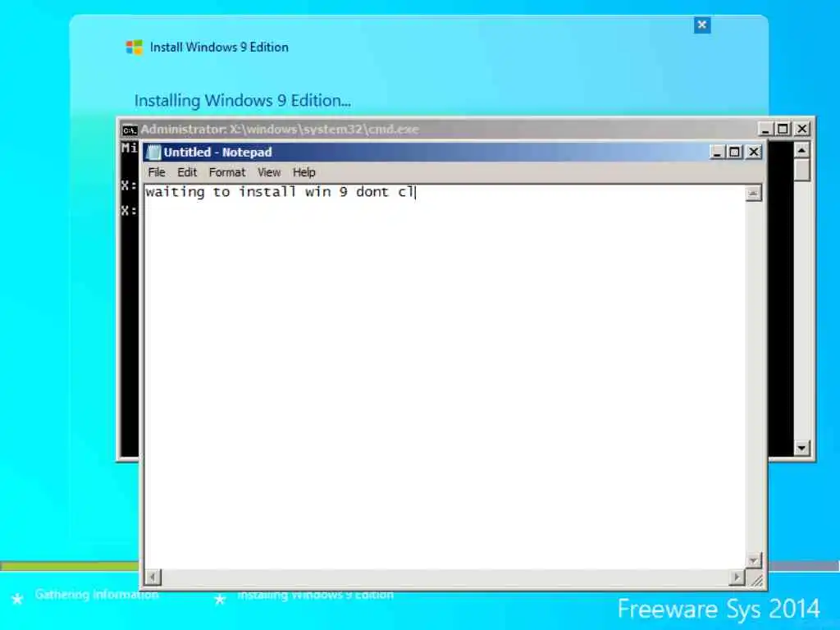Click Notepad vertical scrollbar down arrow
Viewport: 840px width, 630px height.
pyautogui.click(x=753, y=561)
